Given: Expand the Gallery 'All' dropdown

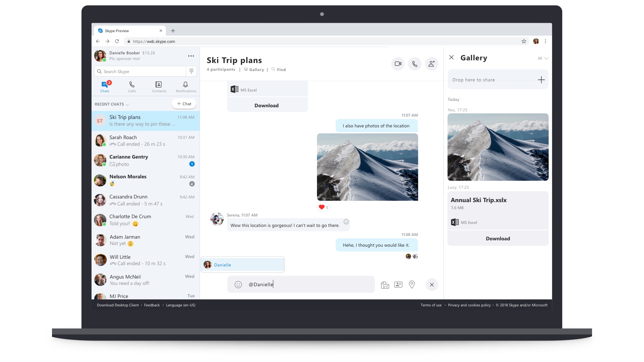Looking at the screenshot, I should pyautogui.click(x=543, y=58).
